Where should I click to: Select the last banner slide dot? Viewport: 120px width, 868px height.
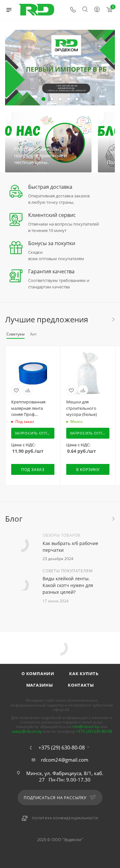tap(77, 99)
